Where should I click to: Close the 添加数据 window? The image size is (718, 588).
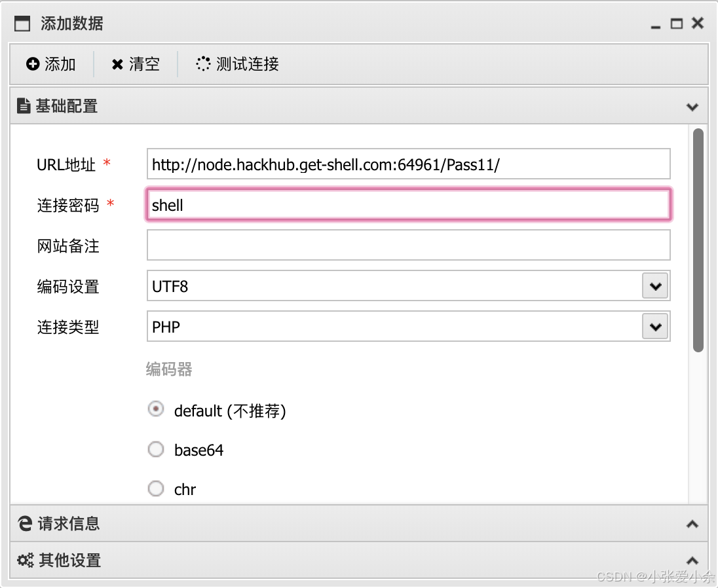coord(698,23)
